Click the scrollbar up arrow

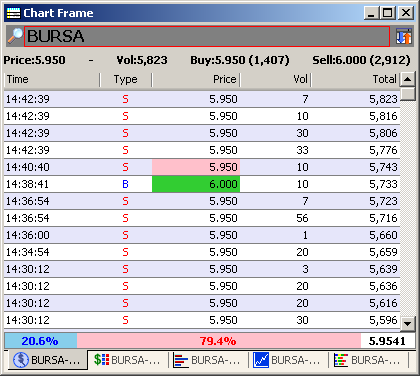(408, 79)
